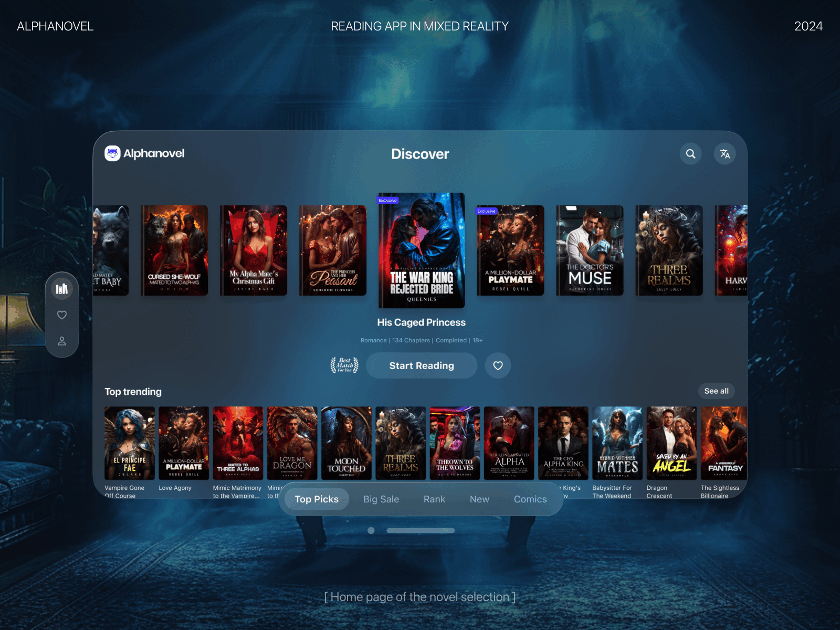Open Moon Touched trending cover
This screenshot has width=840, height=630.
346,443
